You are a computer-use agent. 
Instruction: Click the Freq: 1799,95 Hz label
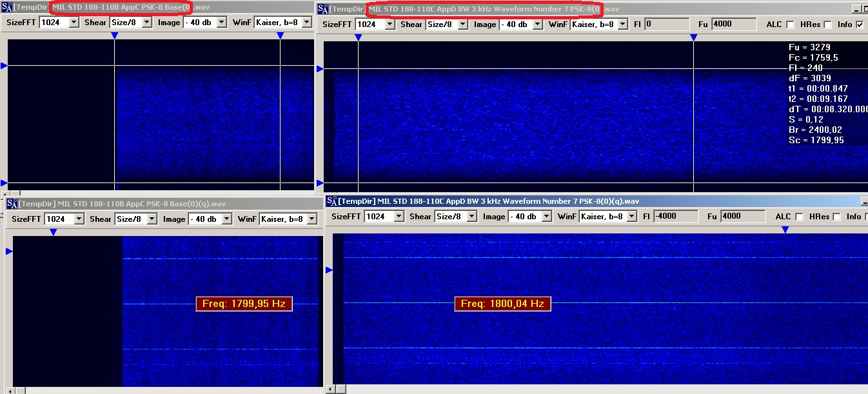[x=244, y=304]
